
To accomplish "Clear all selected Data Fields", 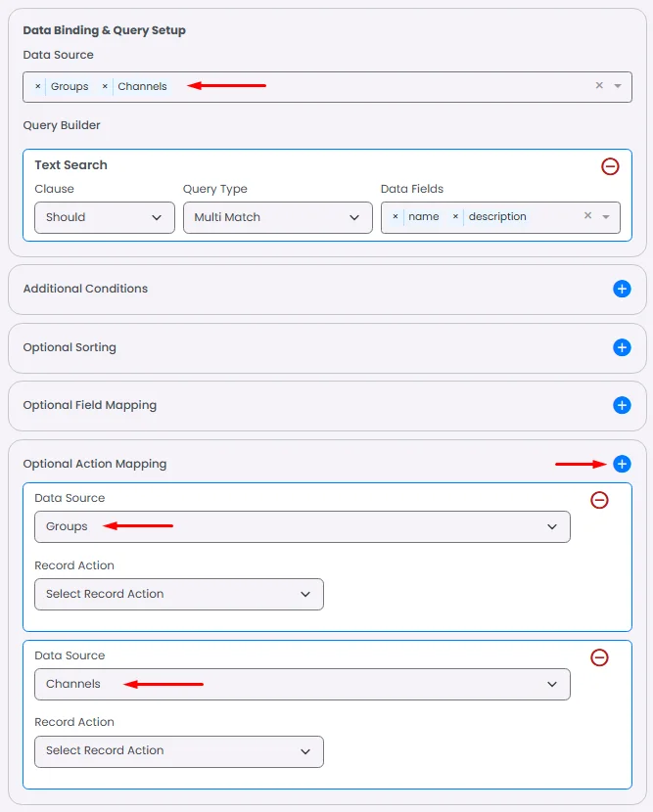I will point(587,216).
